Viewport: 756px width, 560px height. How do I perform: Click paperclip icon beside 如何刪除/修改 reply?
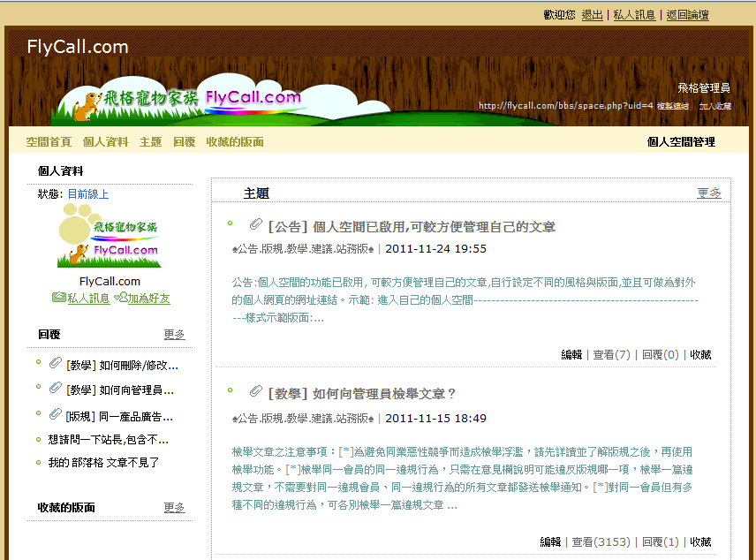[x=56, y=364]
